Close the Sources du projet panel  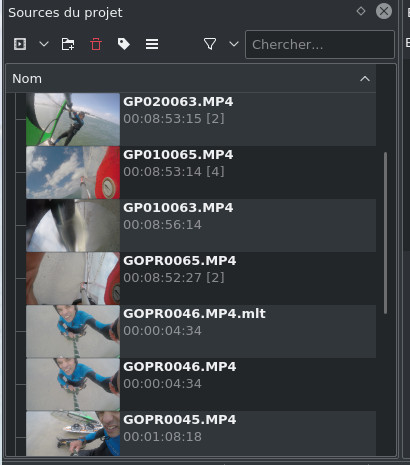[384, 11]
